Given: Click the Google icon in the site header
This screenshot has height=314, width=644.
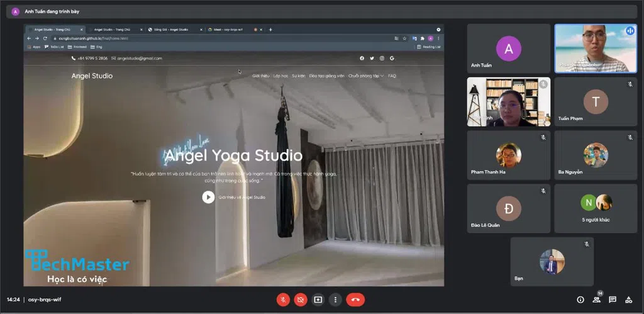Looking at the screenshot, I should [392, 59].
